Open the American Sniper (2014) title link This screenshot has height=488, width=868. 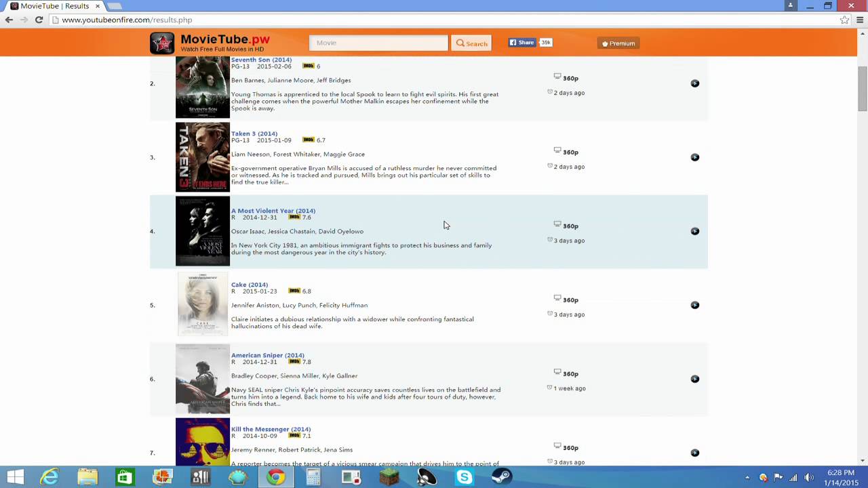click(268, 355)
